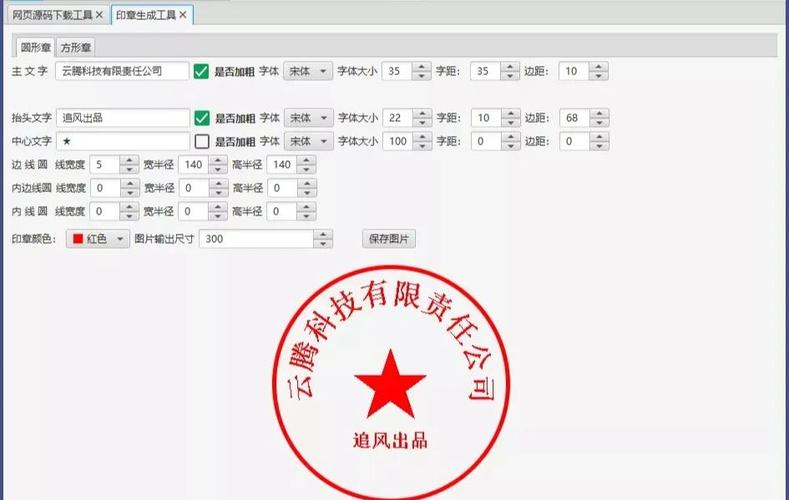The height and width of the screenshot is (500, 789).
Task: Close the 印章生成工具 tab
Action: tap(183, 15)
